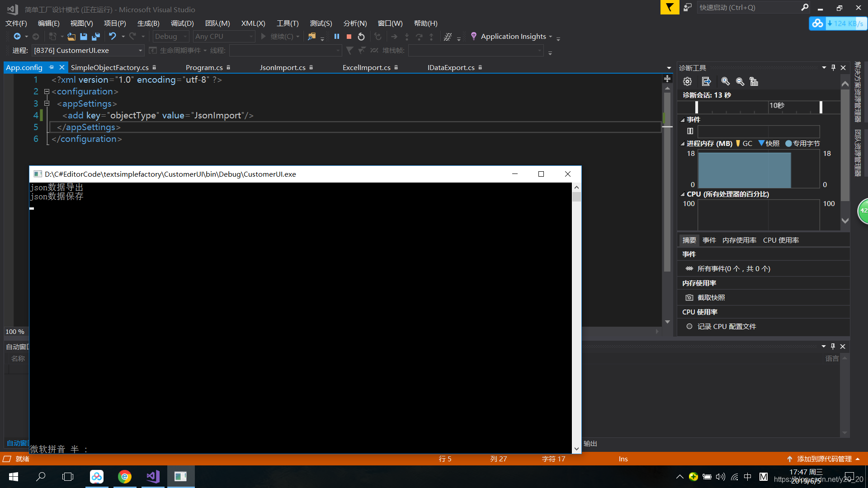868x488 pixels.
Task: Switch to the SimpleObjectFactory.cs tab
Action: coord(110,67)
